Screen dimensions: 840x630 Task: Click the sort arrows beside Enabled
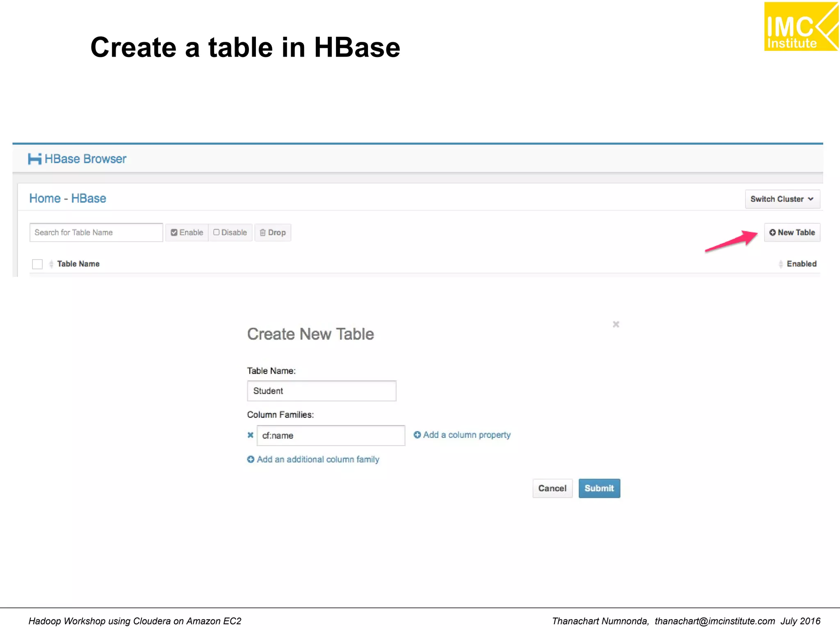click(x=781, y=264)
